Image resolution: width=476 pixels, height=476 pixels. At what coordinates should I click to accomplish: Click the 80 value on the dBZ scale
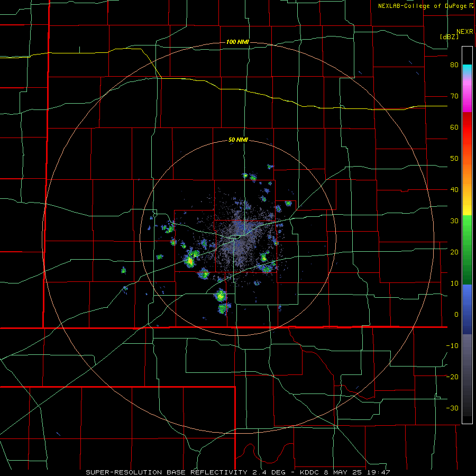click(454, 65)
